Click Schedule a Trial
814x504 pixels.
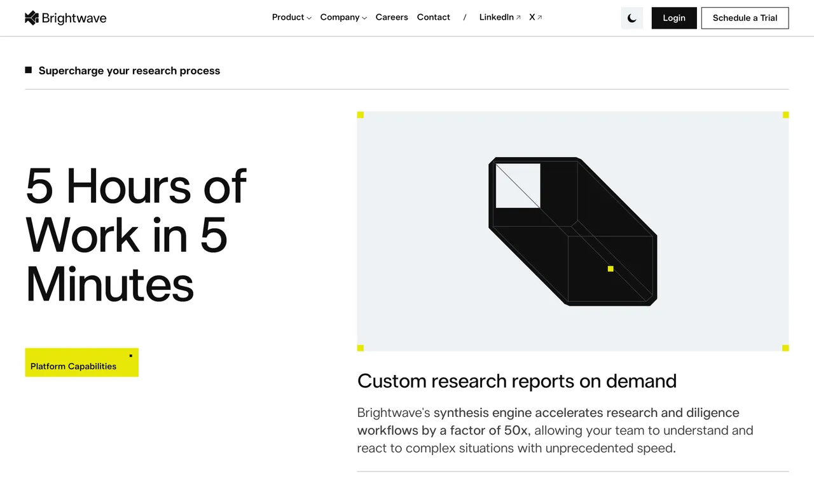coord(745,18)
